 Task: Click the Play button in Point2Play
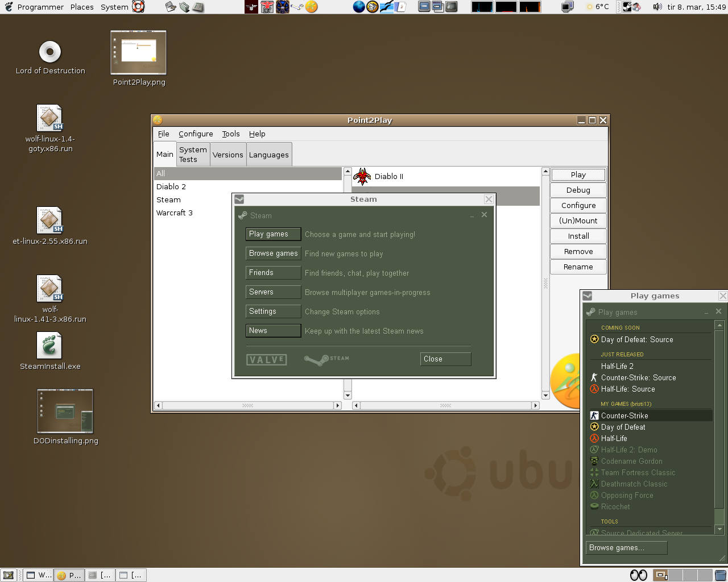578,175
